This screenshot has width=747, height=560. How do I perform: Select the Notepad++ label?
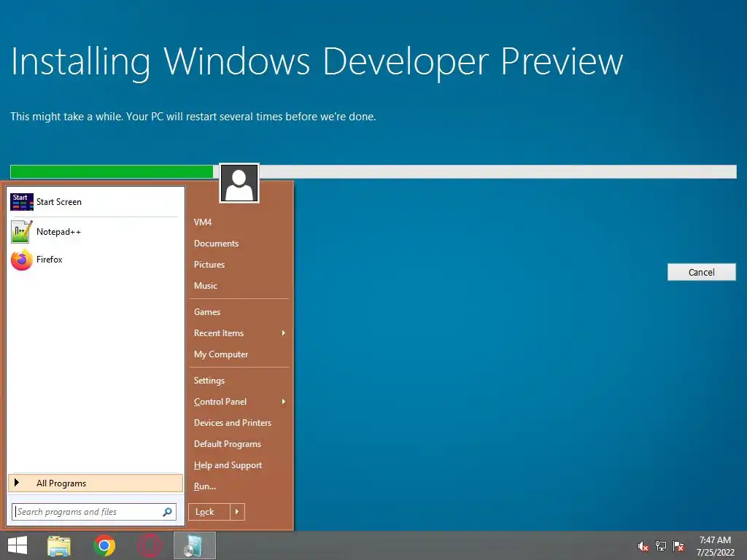click(58, 232)
